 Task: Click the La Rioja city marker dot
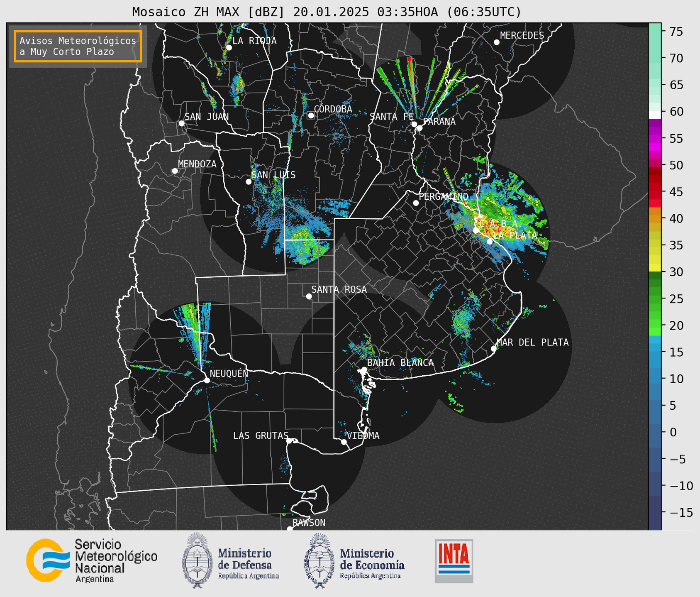pyautogui.click(x=229, y=48)
